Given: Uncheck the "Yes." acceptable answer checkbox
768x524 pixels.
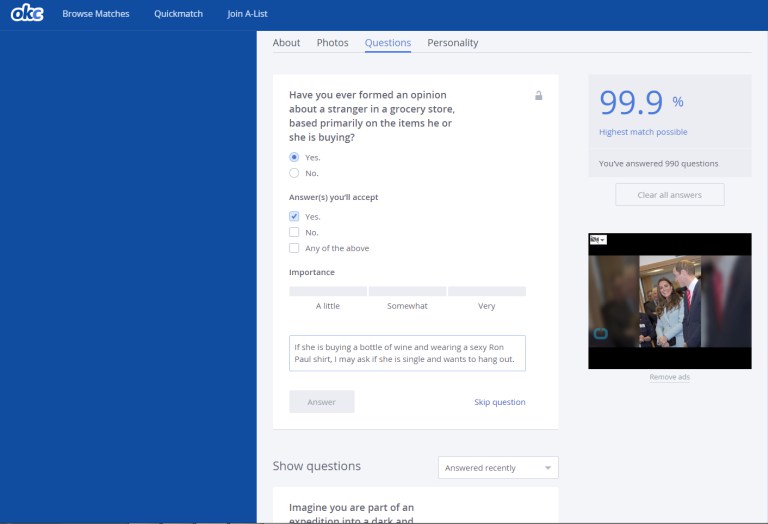Looking at the screenshot, I should [294, 216].
